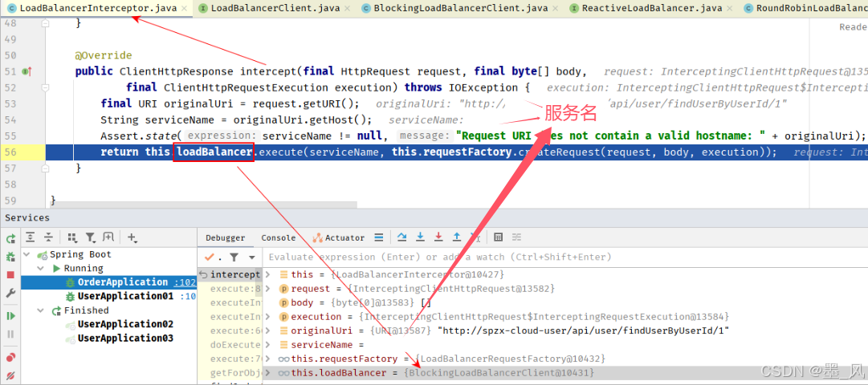Click the Step Out debugger icon
The height and width of the screenshot is (385, 868).
coord(457,237)
